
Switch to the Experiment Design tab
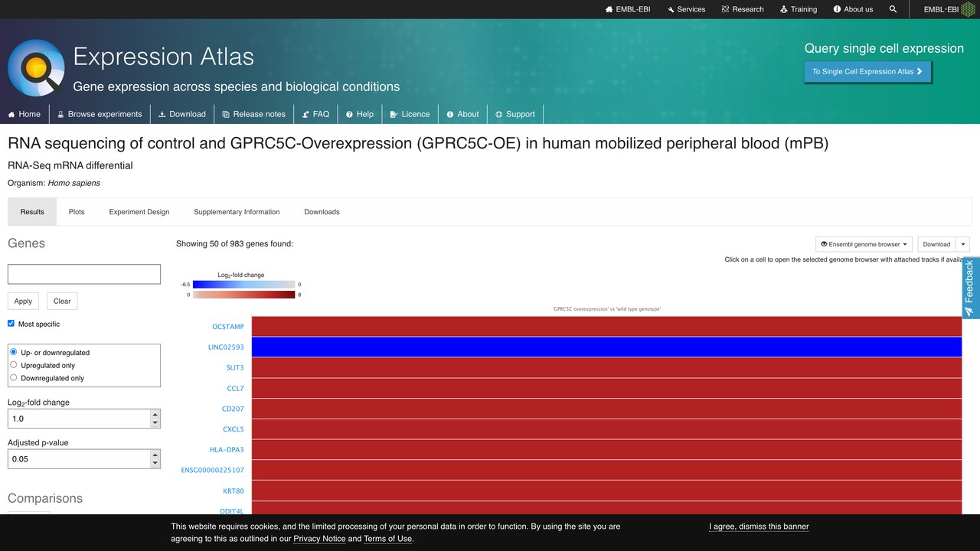pos(139,212)
